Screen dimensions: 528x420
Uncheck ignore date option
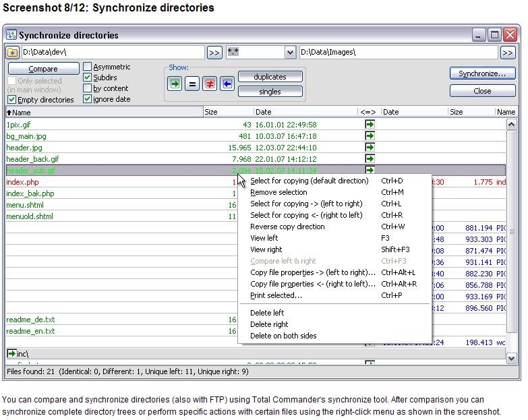87,99
